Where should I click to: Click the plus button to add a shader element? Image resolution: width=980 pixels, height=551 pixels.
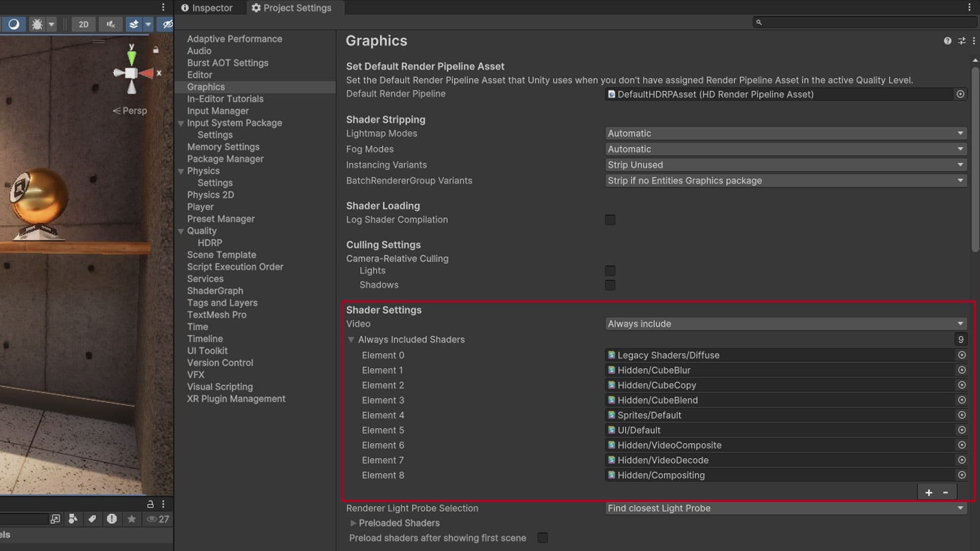(929, 492)
